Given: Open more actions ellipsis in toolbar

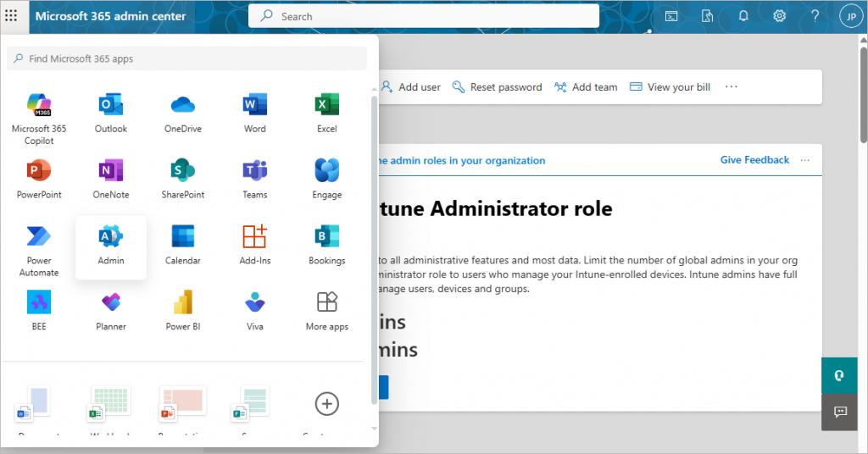Looking at the screenshot, I should [x=732, y=86].
